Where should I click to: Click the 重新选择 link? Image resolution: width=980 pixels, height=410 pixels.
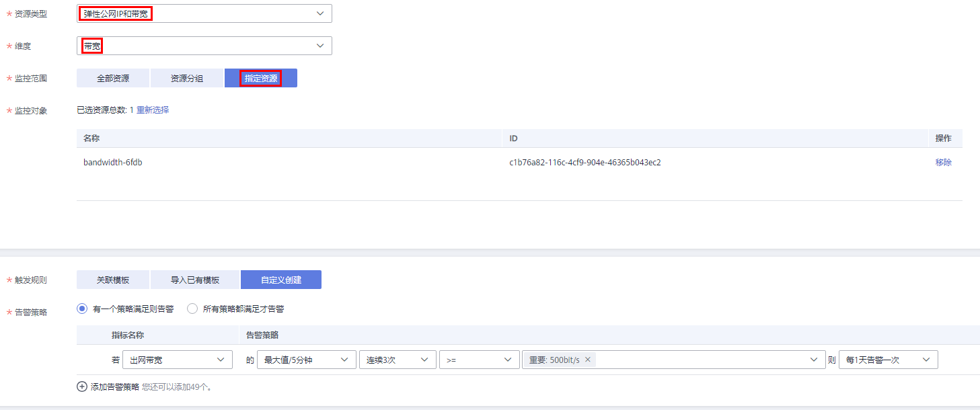coord(153,110)
